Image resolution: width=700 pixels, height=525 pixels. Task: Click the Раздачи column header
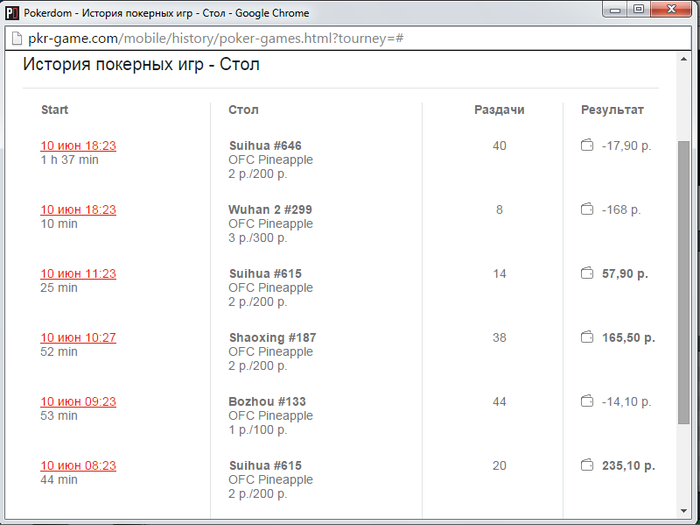pos(499,110)
